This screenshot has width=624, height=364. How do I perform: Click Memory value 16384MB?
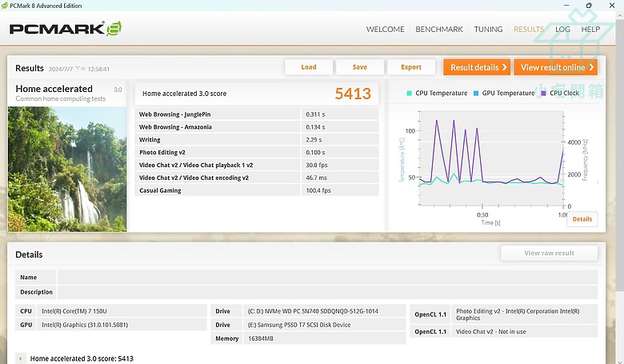(x=261, y=338)
